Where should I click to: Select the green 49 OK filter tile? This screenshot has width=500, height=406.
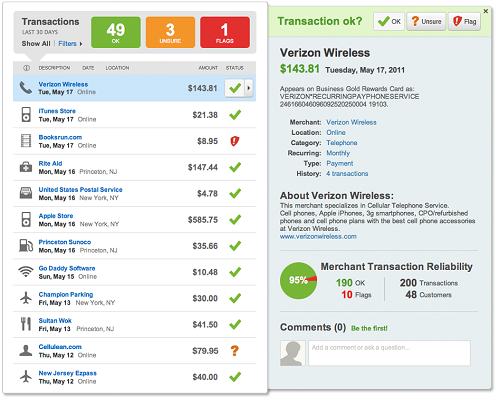coord(116,32)
